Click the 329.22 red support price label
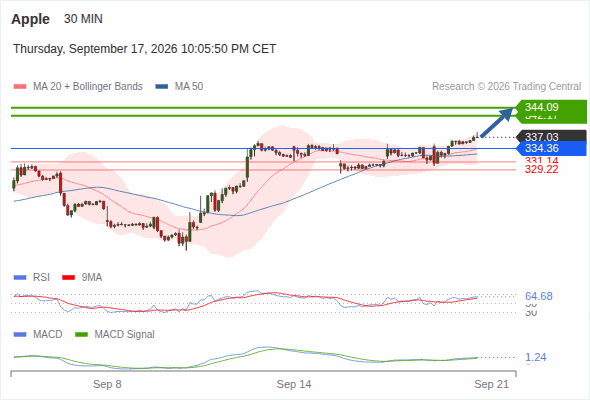590x400 pixels. click(x=541, y=170)
